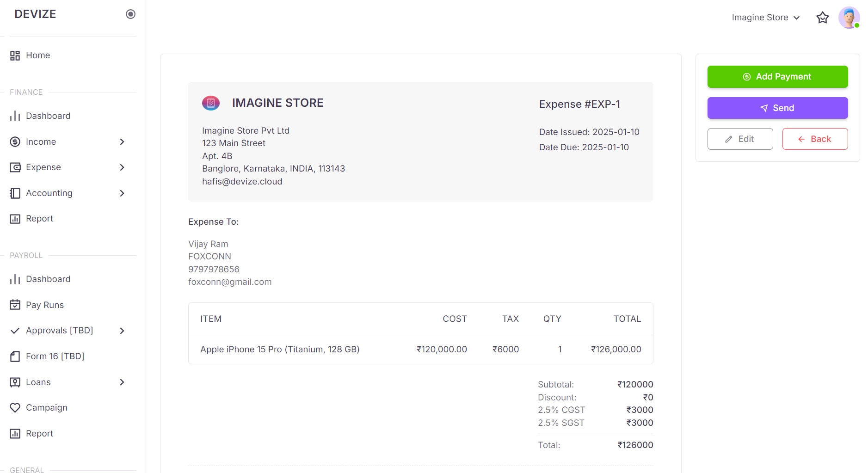The width and height of the screenshot is (868, 473).
Task: Expand the Accounting submenu chevron
Action: (122, 193)
